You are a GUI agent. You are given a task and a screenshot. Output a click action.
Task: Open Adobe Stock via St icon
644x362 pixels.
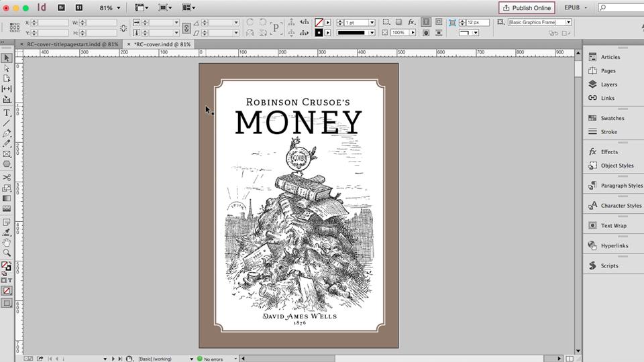click(x=79, y=7)
